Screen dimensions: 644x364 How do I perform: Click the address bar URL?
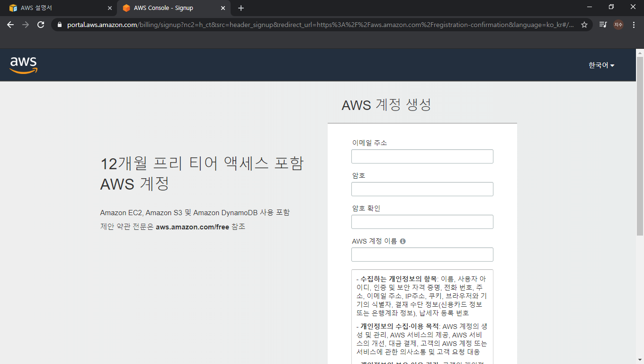(321, 25)
